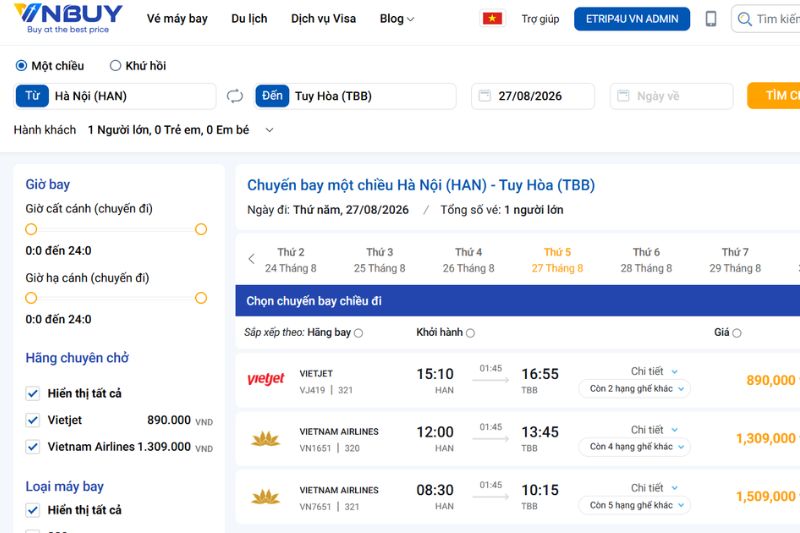Click Vietnam Airlines lotus logo for VN1651
Screen dimensions: 800x533
point(265,439)
